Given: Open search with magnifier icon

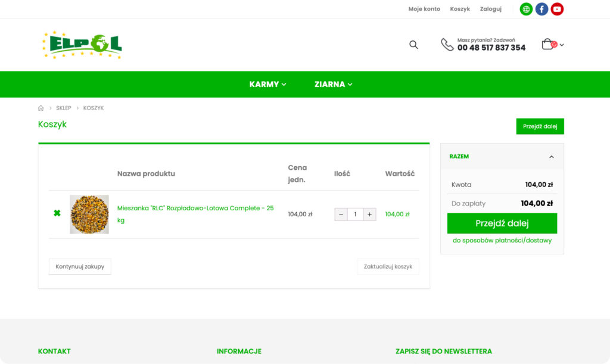Looking at the screenshot, I should (413, 45).
